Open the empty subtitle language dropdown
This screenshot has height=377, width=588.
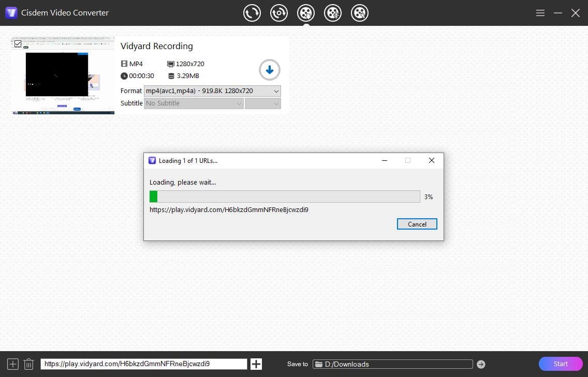(262, 103)
